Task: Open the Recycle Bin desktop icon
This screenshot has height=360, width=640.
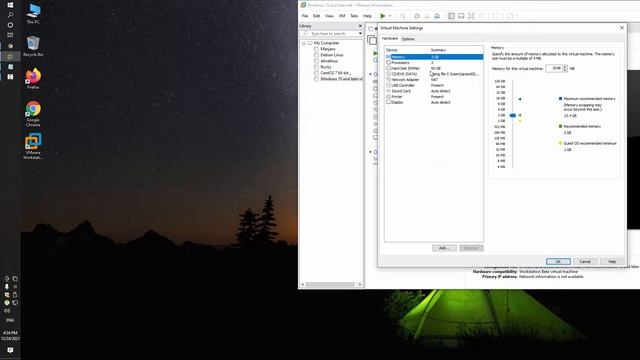Action: 33,46
